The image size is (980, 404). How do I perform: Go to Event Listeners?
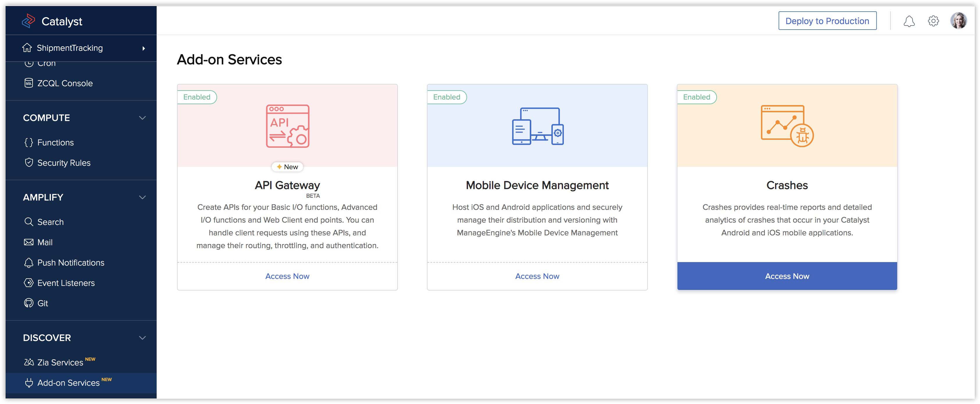pyautogui.click(x=66, y=283)
